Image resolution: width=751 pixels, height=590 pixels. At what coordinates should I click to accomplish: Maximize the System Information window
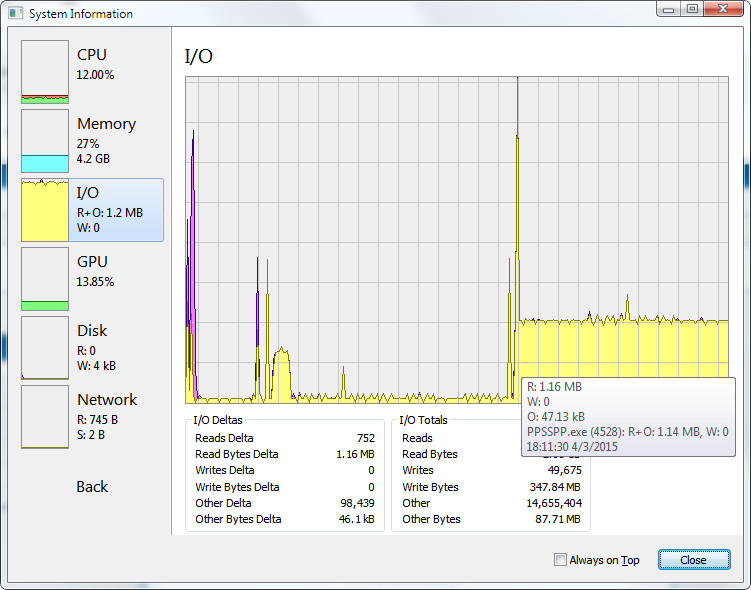click(692, 9)
